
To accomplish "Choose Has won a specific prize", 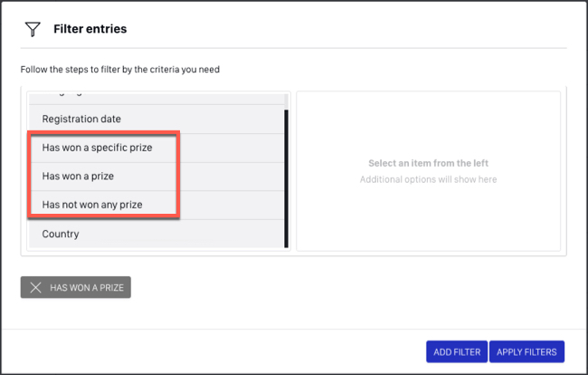I will click(156, 148).
